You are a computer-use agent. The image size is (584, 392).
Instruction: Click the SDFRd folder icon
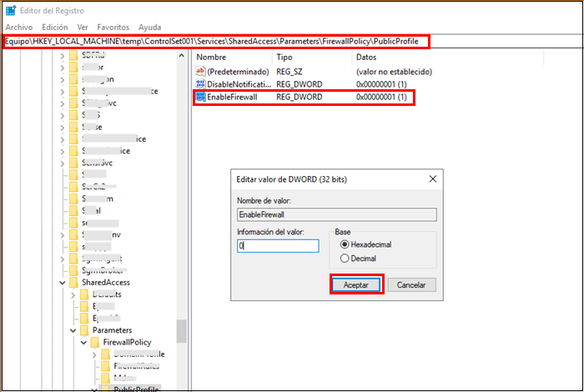tap(73, 56)
